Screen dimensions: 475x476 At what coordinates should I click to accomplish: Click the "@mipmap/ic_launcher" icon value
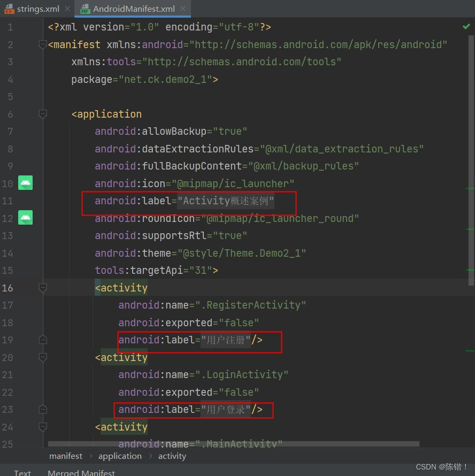(233, 183)
